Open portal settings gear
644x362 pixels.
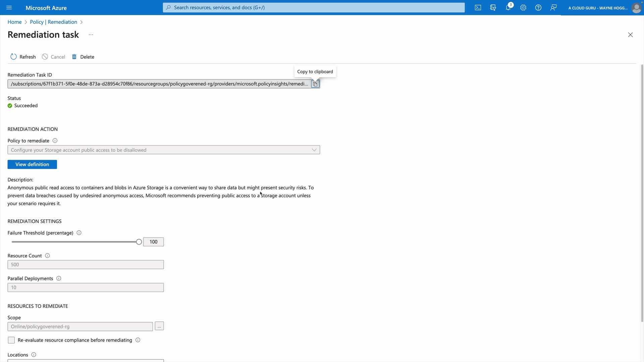(x=523, y=7)
